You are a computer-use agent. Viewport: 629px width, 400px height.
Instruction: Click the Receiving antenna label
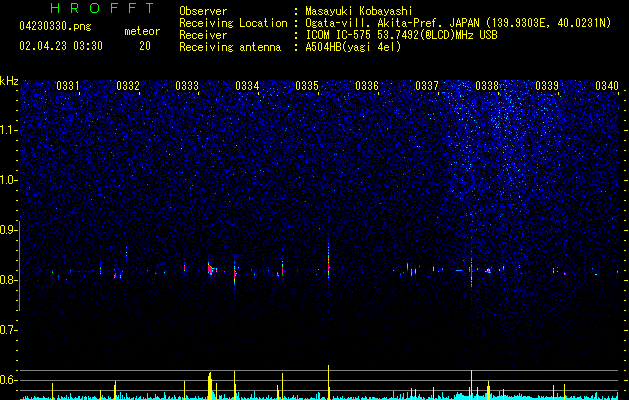point(230,47)
